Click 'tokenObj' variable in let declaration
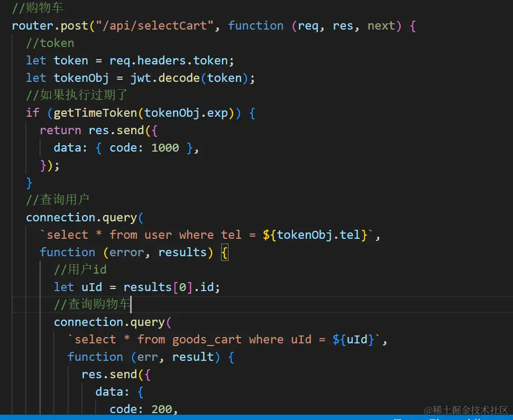The height and width of the screenshot is (420, 513). coord(81,78)
